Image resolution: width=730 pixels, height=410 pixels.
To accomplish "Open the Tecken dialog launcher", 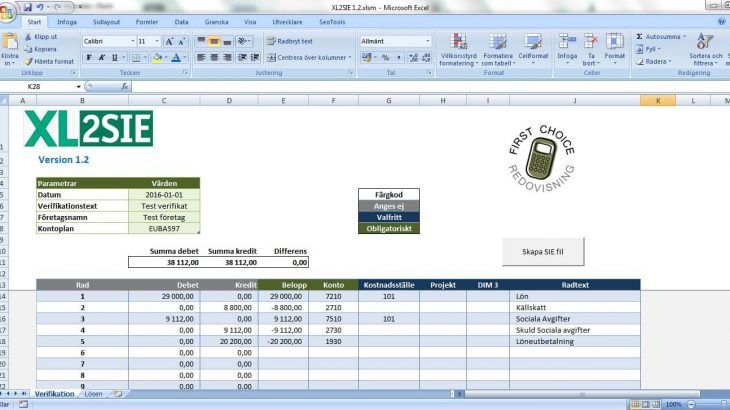I will [185, 73].
